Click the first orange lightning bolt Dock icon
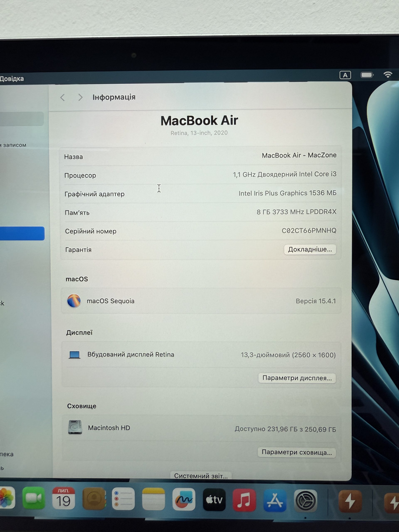The width and height of the screenshot is (399, 532). (350, 501)
